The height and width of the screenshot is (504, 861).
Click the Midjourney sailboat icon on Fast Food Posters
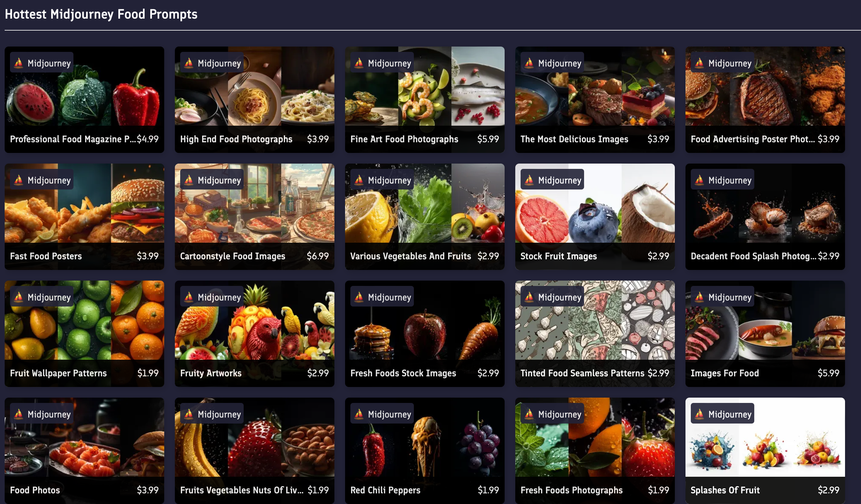(19, 180)
